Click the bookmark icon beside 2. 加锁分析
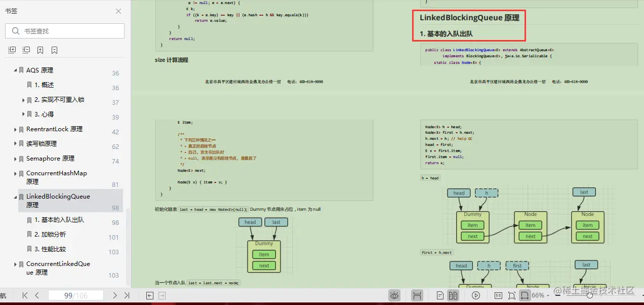The image size is (644, 305). point(29,235)
